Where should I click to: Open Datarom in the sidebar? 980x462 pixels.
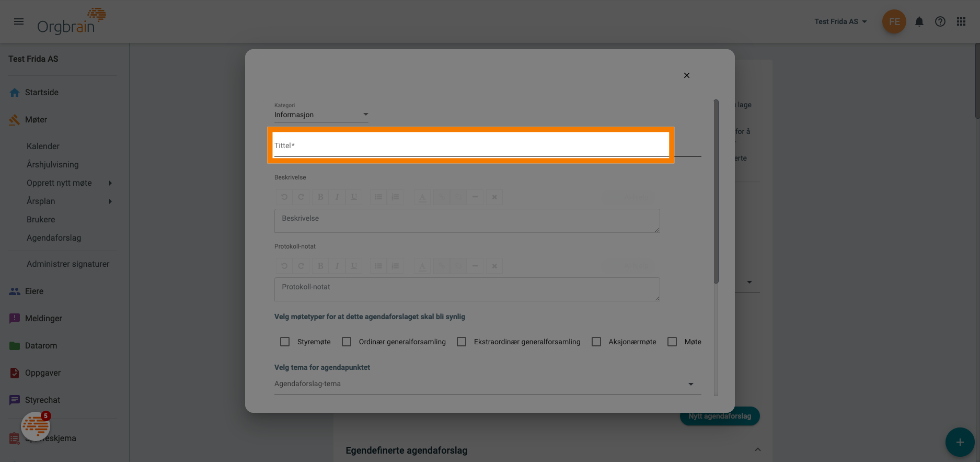coord(41,346)
